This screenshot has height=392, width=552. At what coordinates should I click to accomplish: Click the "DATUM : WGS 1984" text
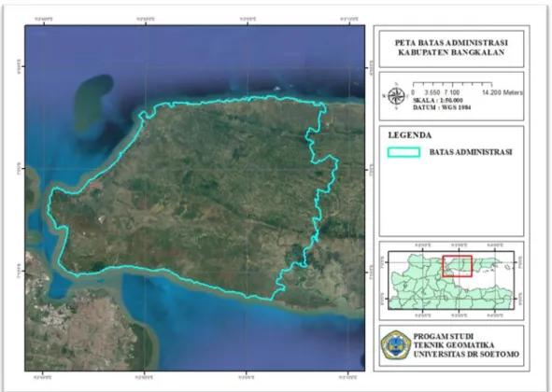[442, 107]
